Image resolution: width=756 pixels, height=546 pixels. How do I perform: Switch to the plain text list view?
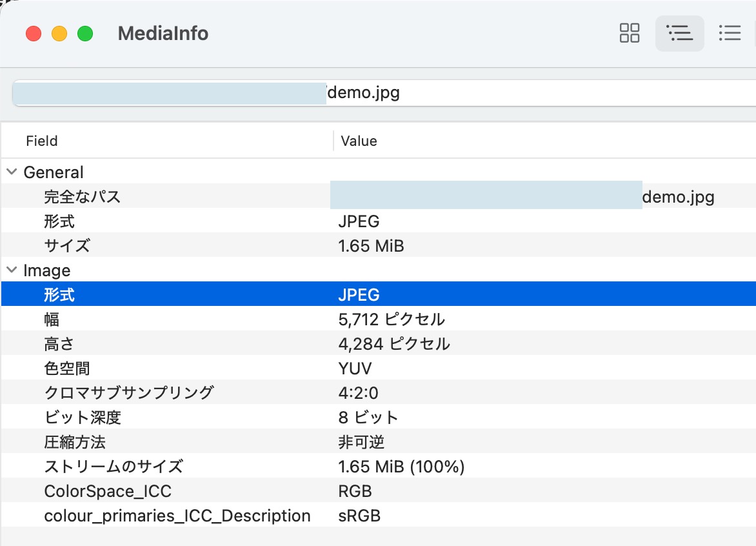[730, 33]
